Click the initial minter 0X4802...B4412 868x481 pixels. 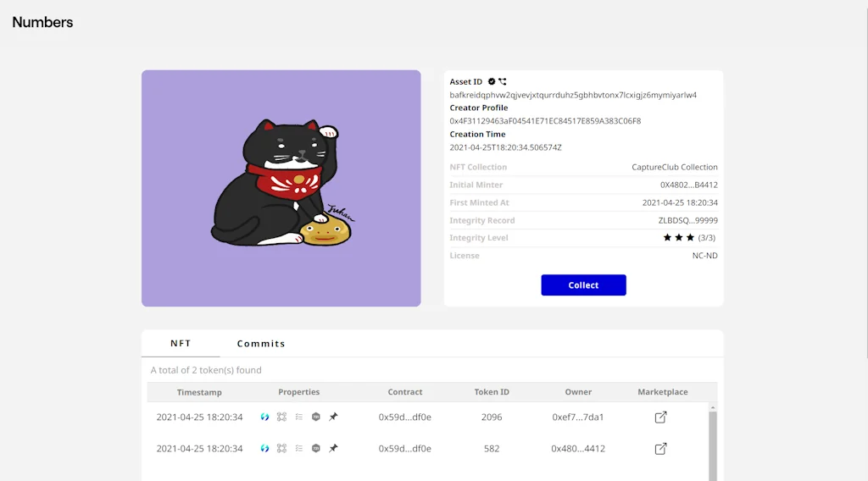tap(688, 185)
